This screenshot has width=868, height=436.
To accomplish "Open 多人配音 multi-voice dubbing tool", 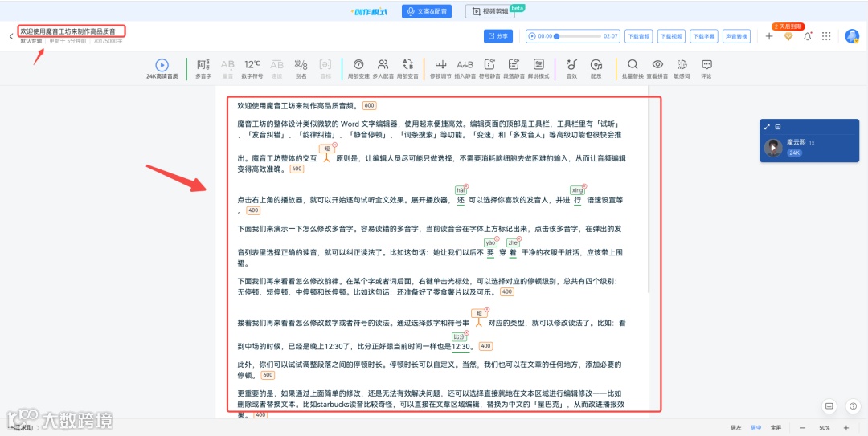I will click(x=383, y=69).
